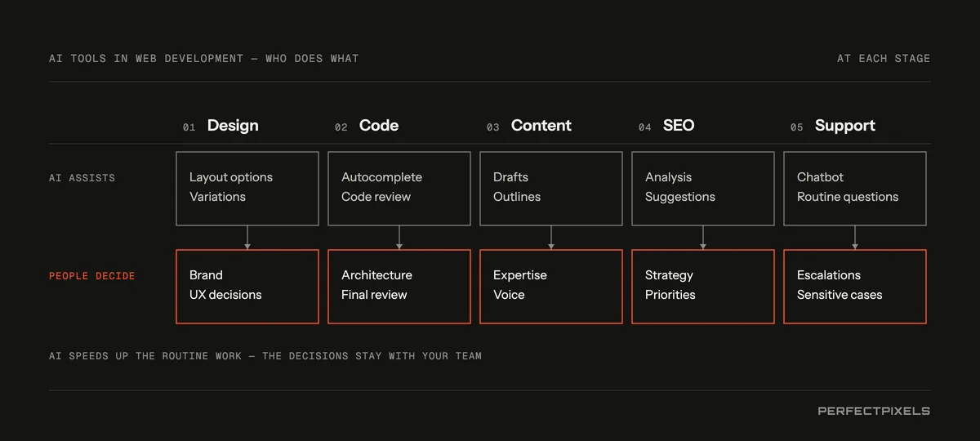
Task: Select the 'Layout options' text
Action: tap(231, 177)
